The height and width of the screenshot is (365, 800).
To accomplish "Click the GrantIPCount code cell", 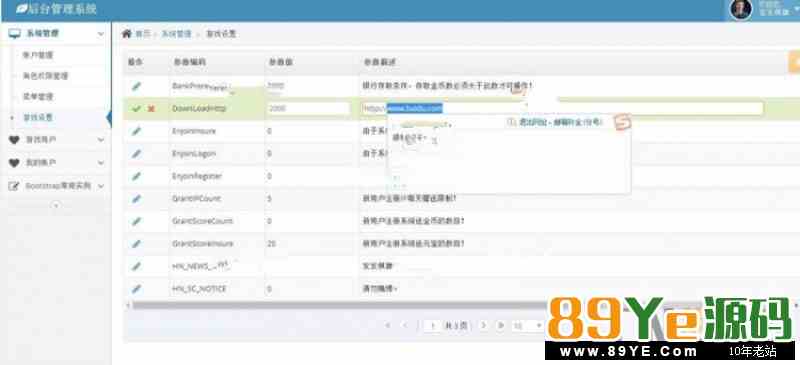I will coord(196,199).
